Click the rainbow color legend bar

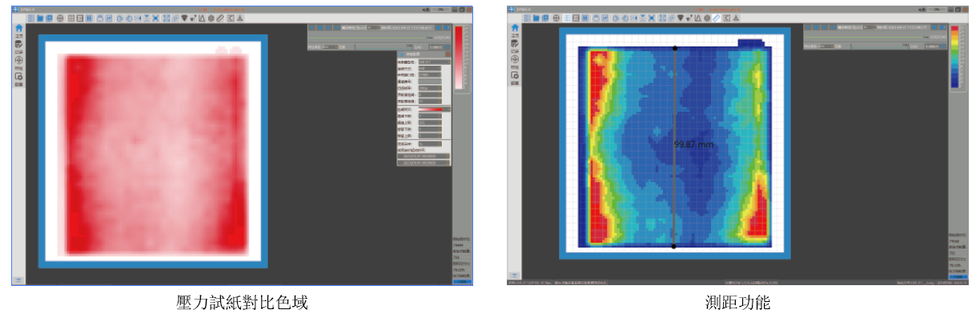[x=954, y=57]
